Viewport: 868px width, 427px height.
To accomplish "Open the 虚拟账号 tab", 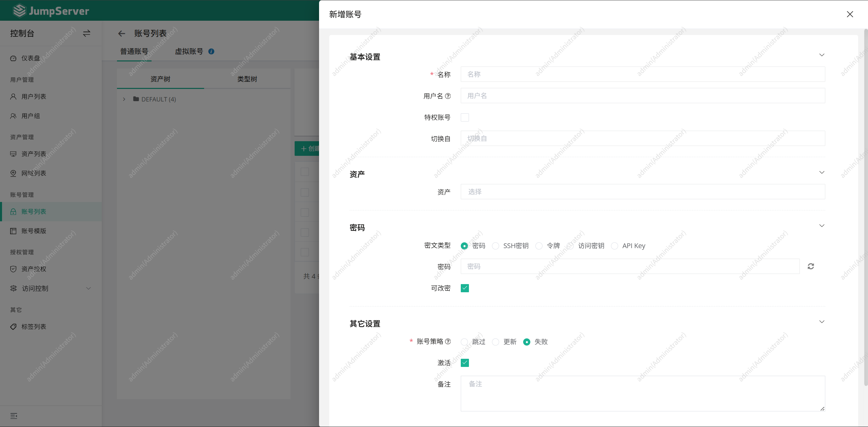I will pos(189,52).
